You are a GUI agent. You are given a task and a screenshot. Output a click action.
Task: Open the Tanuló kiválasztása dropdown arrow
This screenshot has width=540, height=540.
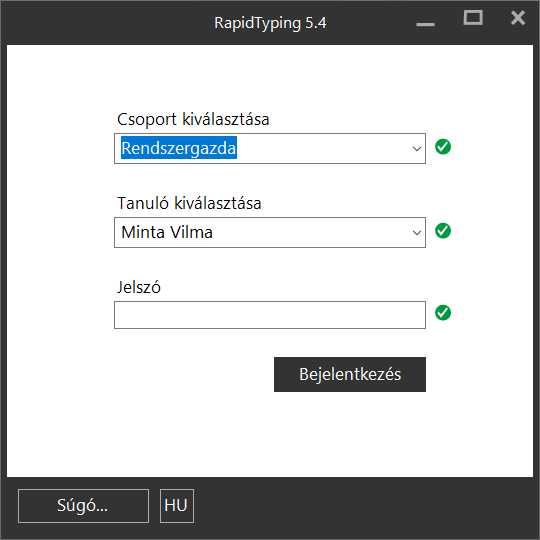click(417, 233)
